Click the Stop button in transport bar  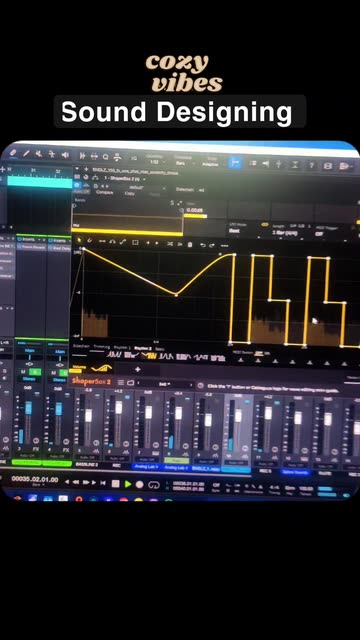click(x=116, y=484)
